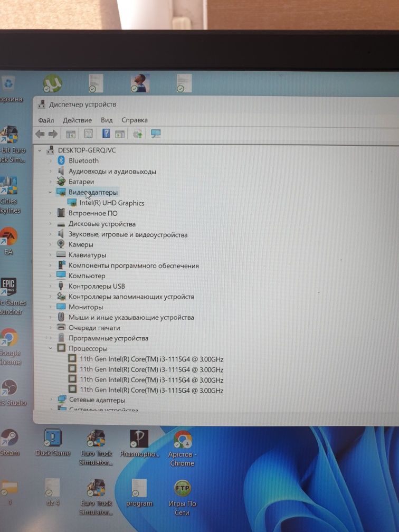Open the Вид menu
Screen dimensions: 399x532
coord(107,120)
